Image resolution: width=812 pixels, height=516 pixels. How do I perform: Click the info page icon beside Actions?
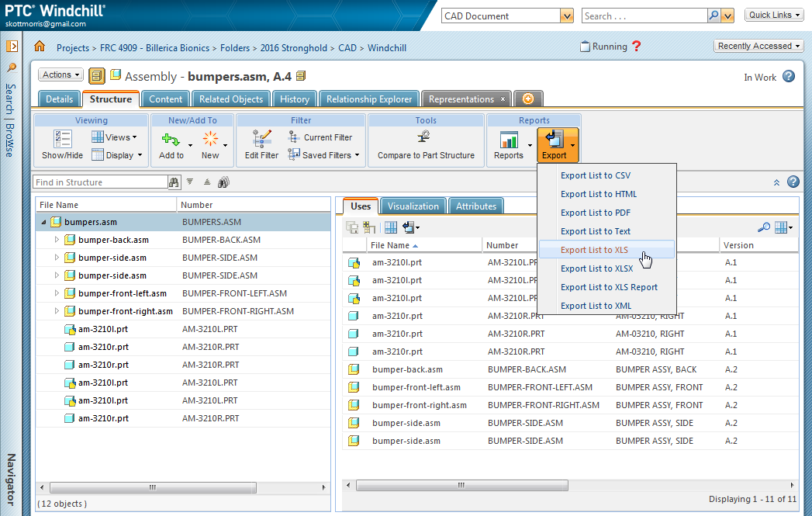(96, 75)
